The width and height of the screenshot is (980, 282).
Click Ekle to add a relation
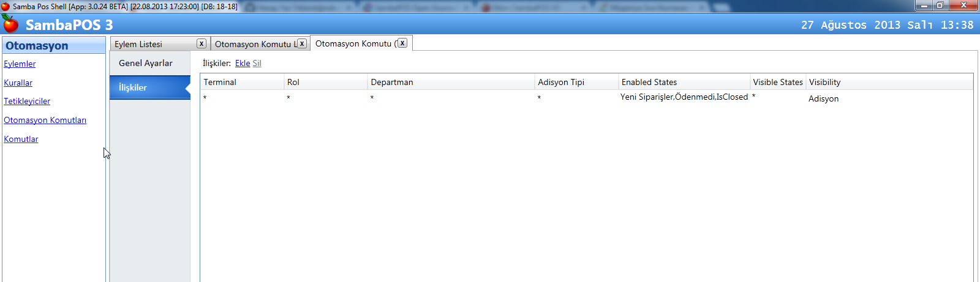(x=242, y=63)
